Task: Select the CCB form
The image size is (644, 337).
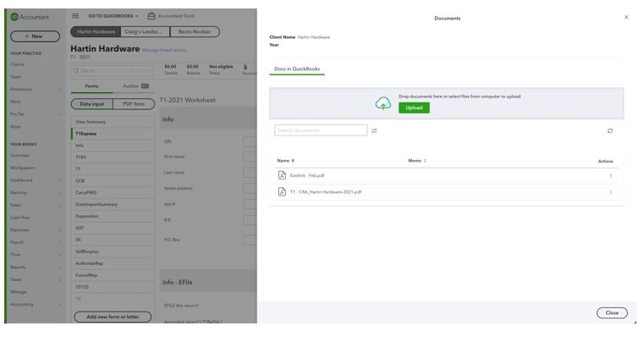Action: click(113, 181)
